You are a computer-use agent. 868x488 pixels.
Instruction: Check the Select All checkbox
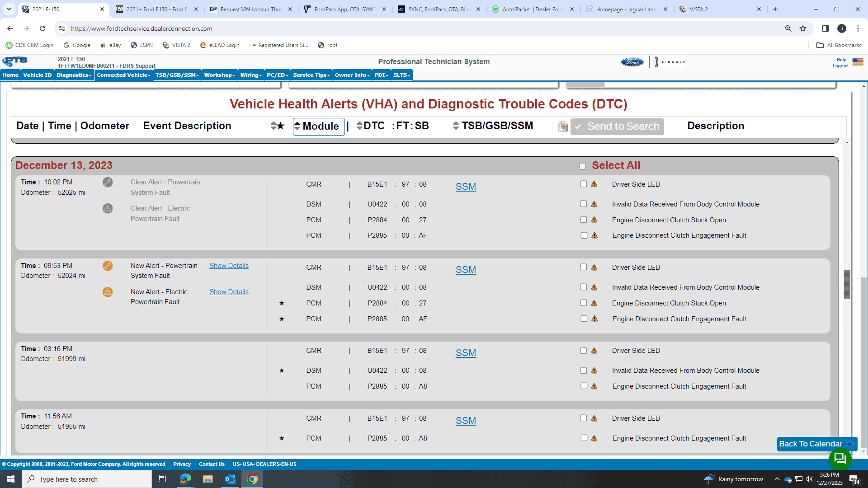[x=583, y=166]
